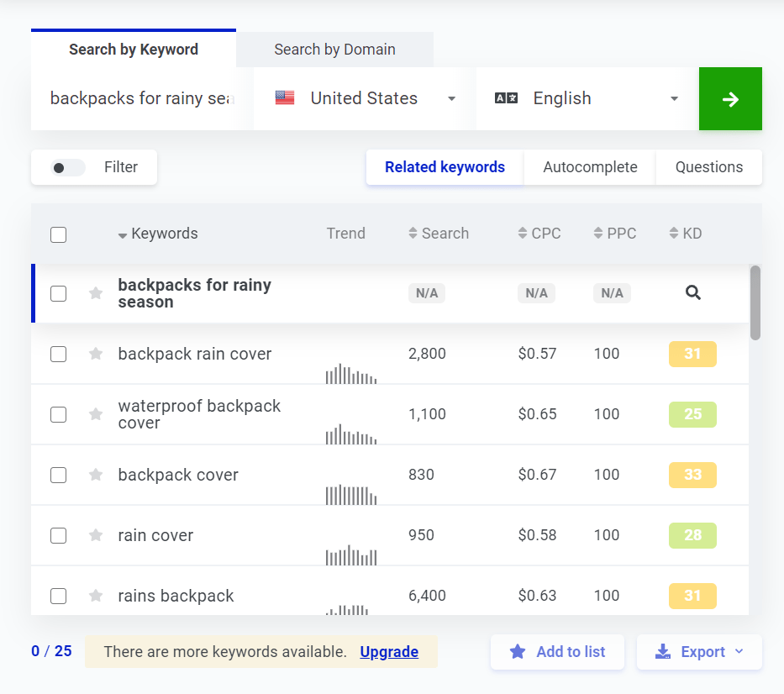
Task: Select the Autocomplete tab
Action: pos(590,167)
